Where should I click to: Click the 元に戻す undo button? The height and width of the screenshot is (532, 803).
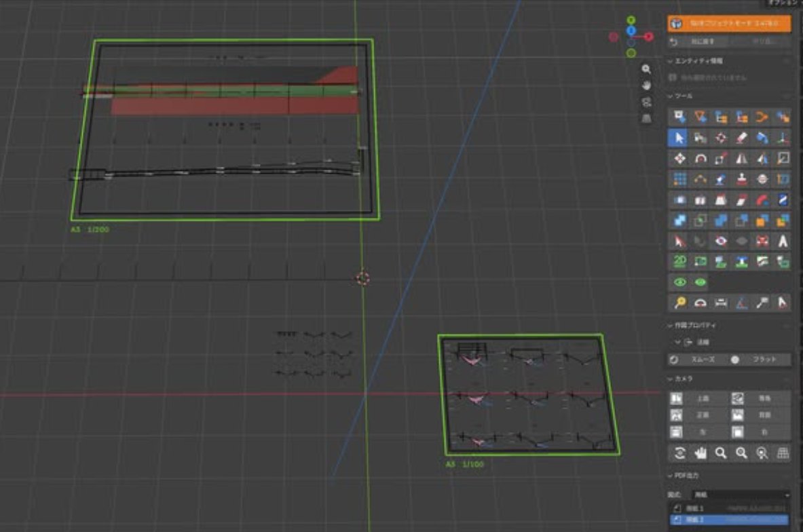(x=698, y=41)
